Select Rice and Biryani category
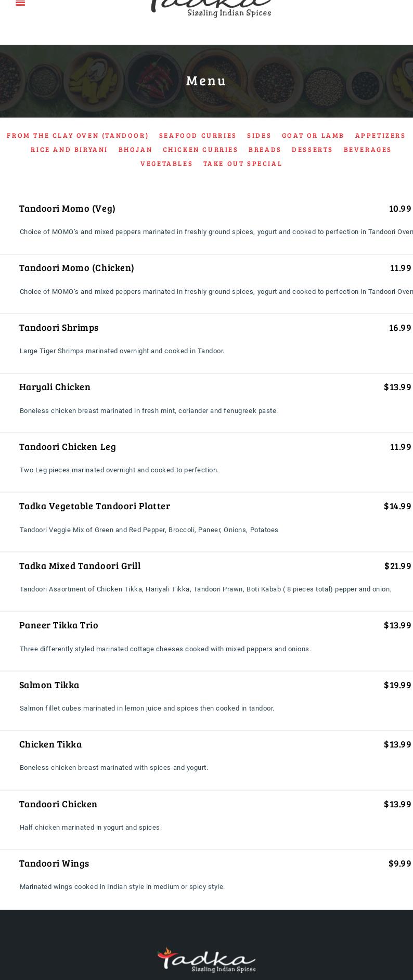 tap(69, 150)
